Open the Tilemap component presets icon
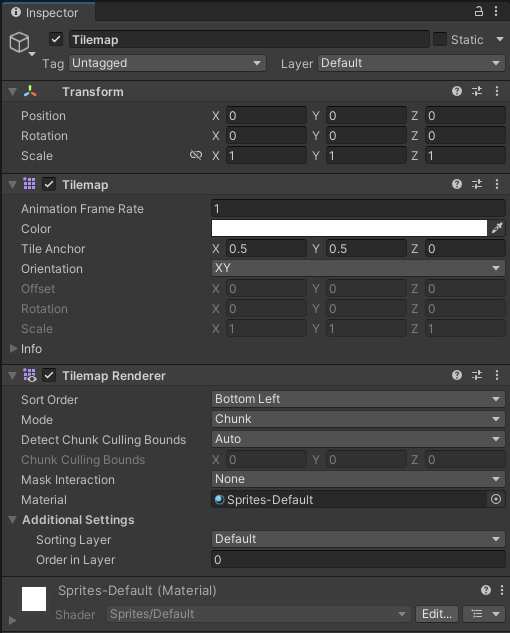 pos(477,184)
